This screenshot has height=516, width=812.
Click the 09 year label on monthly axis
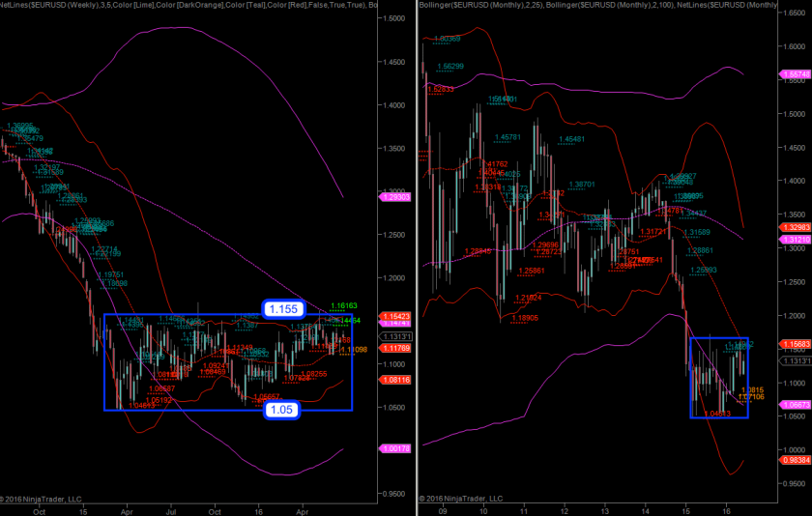442,510
